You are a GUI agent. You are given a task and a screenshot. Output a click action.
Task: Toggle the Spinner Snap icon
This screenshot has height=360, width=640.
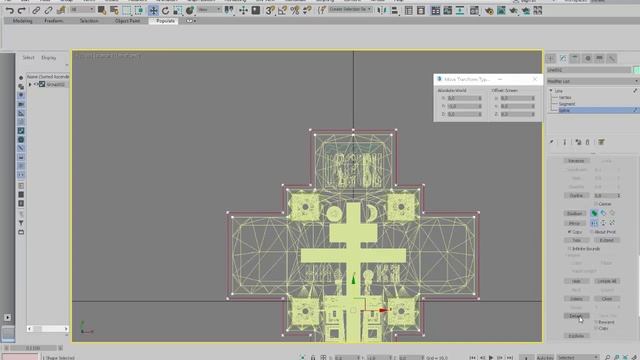(307, 10)
